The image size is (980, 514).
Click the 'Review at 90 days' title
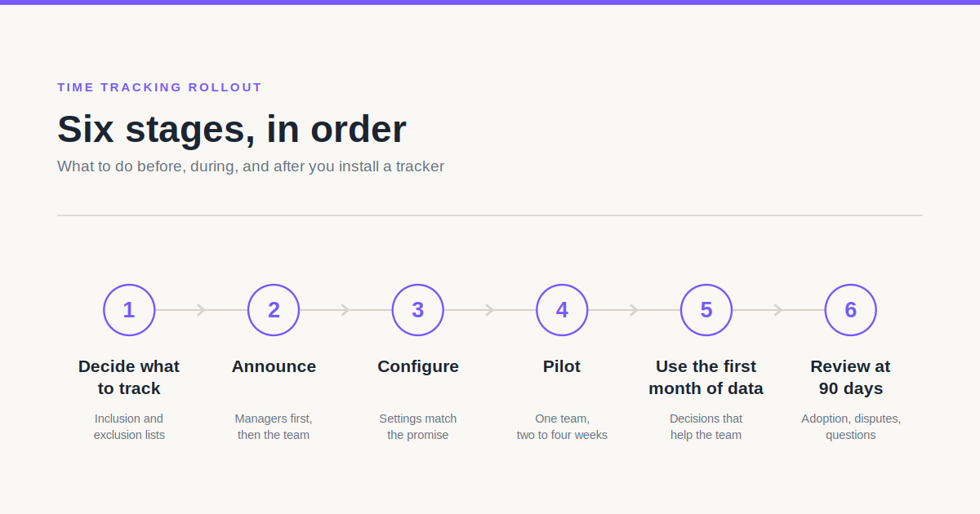(851, 377)
